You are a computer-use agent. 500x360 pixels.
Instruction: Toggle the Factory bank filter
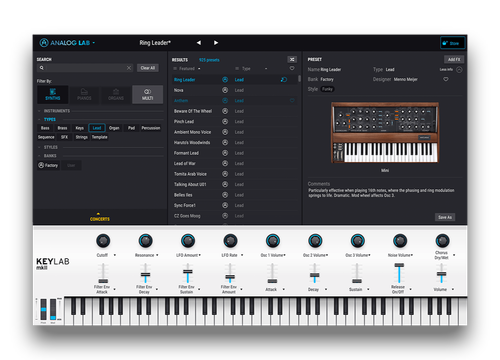click(48, 165)
